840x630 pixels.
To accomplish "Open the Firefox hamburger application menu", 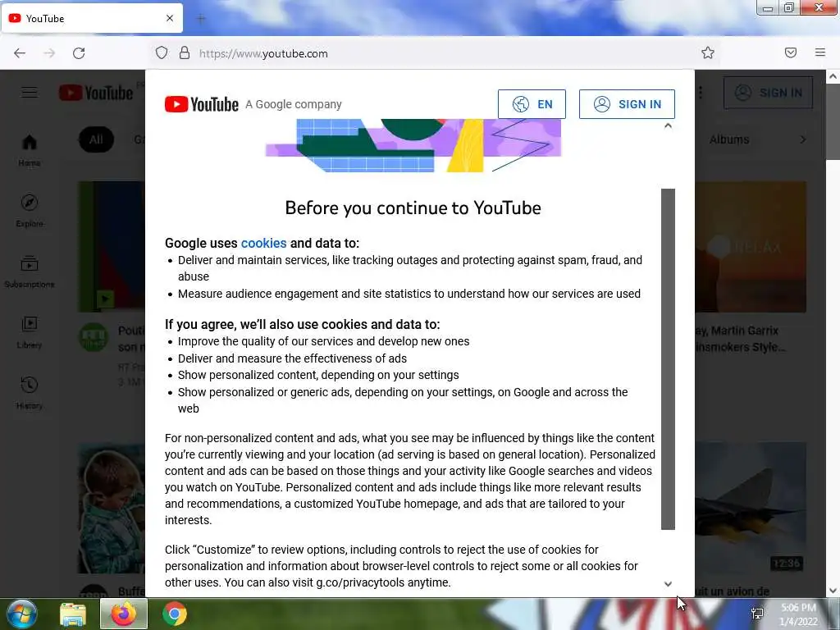I will pyautogui.click(x=820, y=52).
